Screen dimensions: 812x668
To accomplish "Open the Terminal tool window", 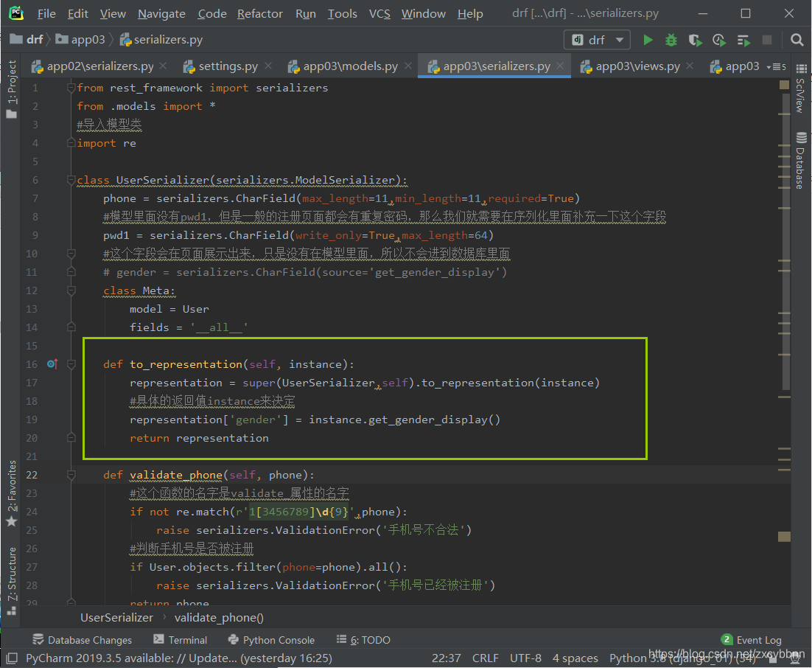I will pyautogui.click(x=181, y=640).
